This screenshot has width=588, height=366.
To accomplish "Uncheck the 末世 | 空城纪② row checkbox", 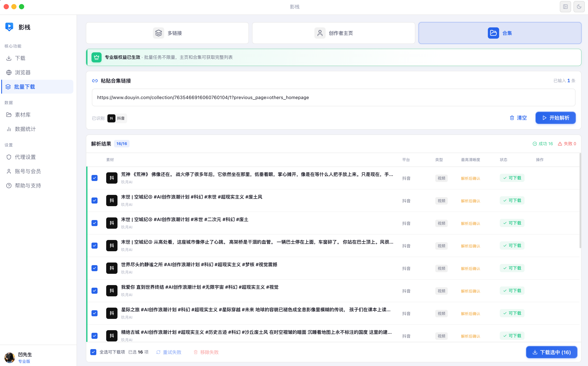I will click(95, 245).
